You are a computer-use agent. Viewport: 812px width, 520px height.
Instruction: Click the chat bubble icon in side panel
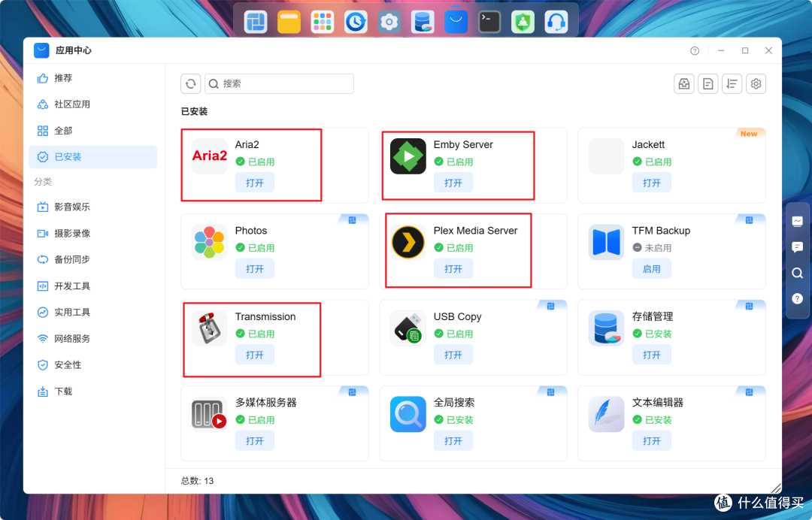point(798,247)
